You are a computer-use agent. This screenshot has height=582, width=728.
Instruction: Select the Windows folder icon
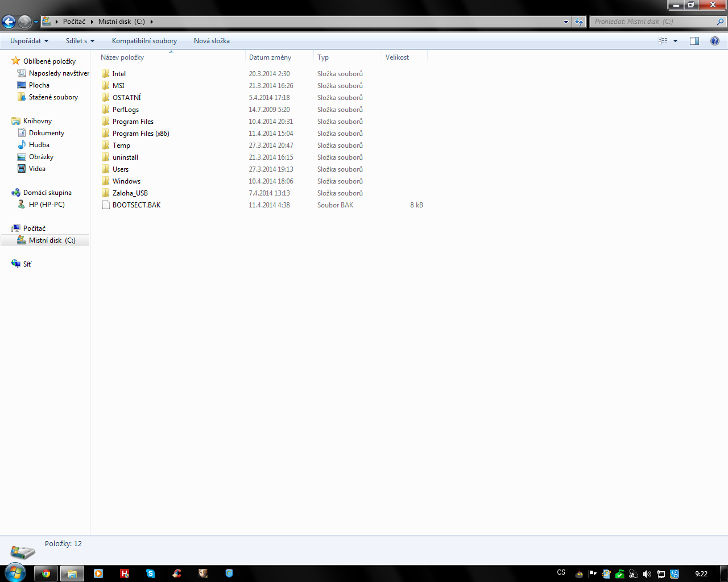106,181
